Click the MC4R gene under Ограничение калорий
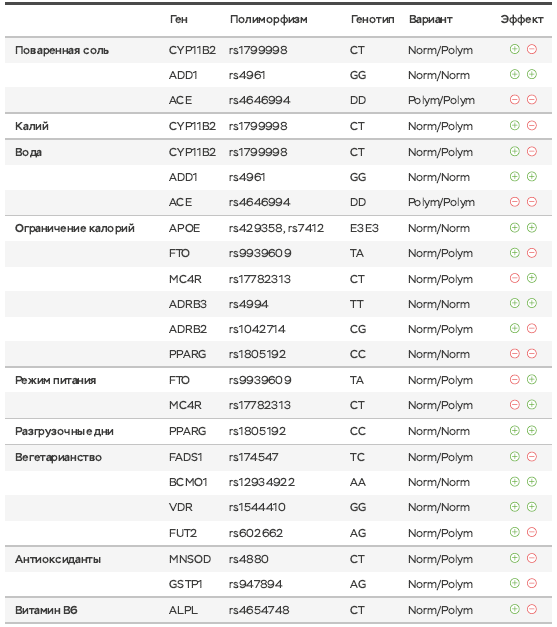Viewport: 557px width, 627px height. coord(185,279)
